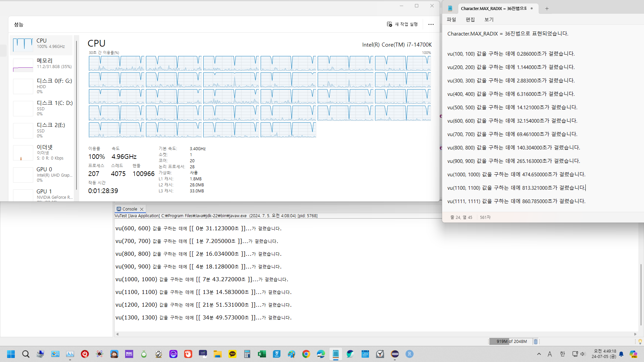Close the Eclipse Console tab
Image resolution: width=644 pixels, height=362 pixels.
point(142,209)
